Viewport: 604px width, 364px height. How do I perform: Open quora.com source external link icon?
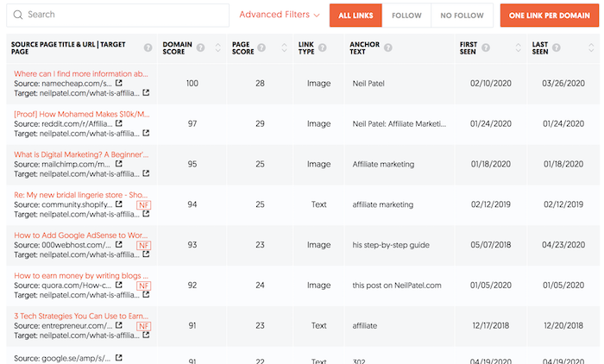pos(119,285)
